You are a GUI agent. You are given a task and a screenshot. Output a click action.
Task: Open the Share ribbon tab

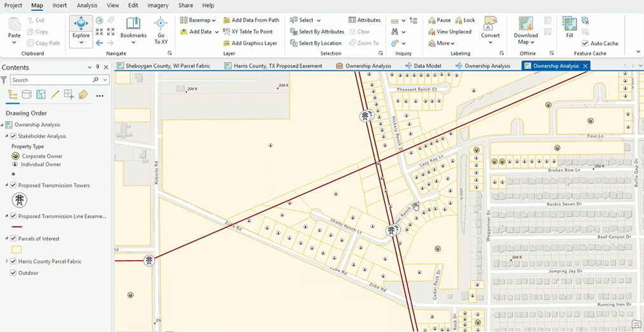pos(186,5)
